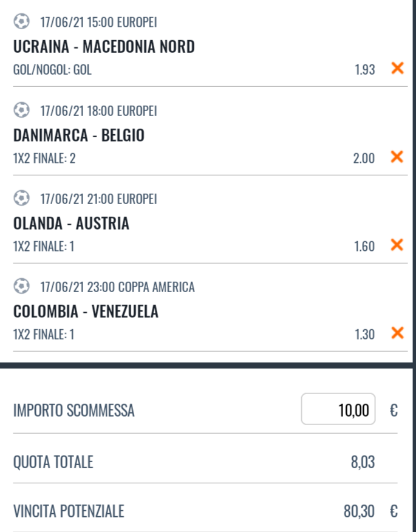Delete the Olanda - Austria bet

[397, 245]
